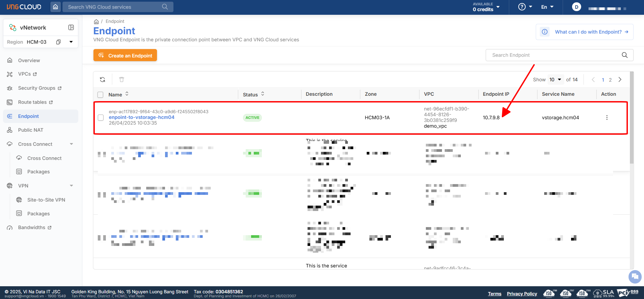Go to page 2 of endpoints
The height and width of the screenshot is (299, 644).
pyautogui.click(x=610, y=80)
